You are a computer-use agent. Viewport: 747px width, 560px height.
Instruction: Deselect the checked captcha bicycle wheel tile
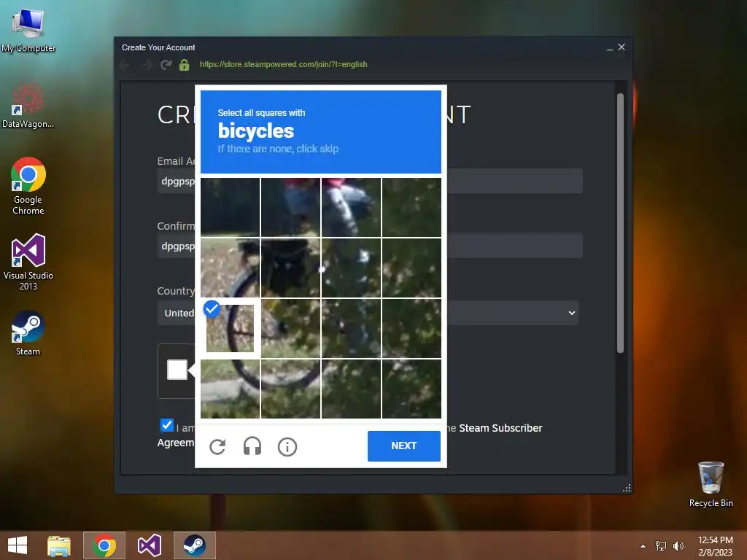click(x=230, y=329)
